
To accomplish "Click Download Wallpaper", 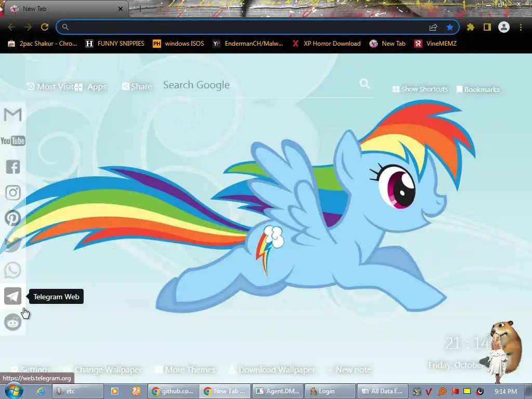I will [271, 369].
